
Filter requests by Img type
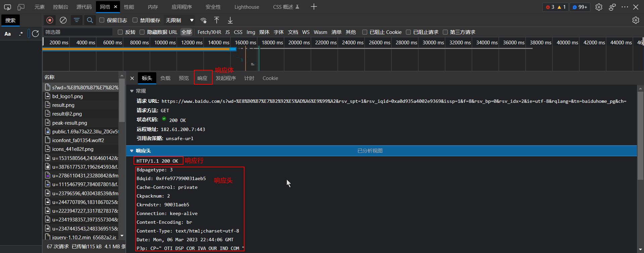[251, 32]
